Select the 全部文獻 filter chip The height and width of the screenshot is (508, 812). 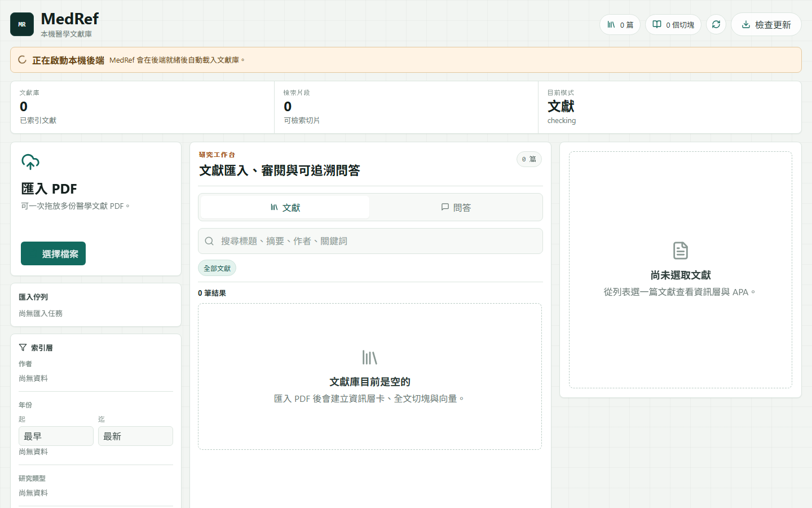[x=217, y=268]
